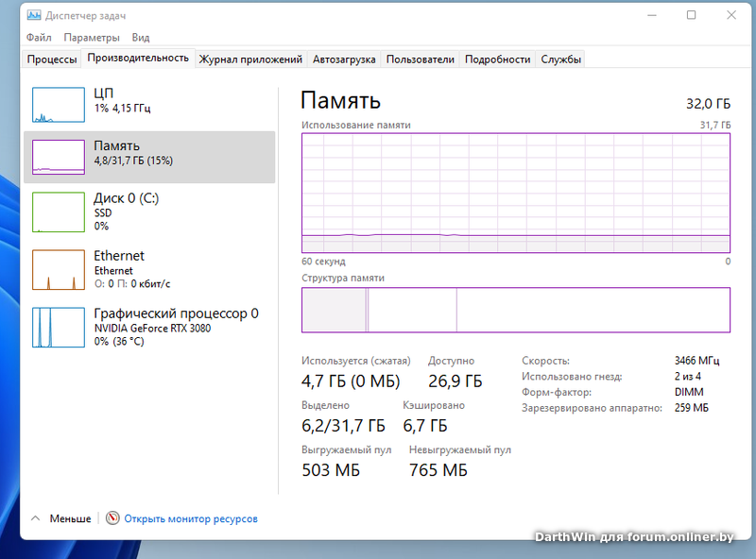Switch to Журнал приложений tab
Image resolution: width=756 pixels, height=559 pixels.
pos(250,59)
